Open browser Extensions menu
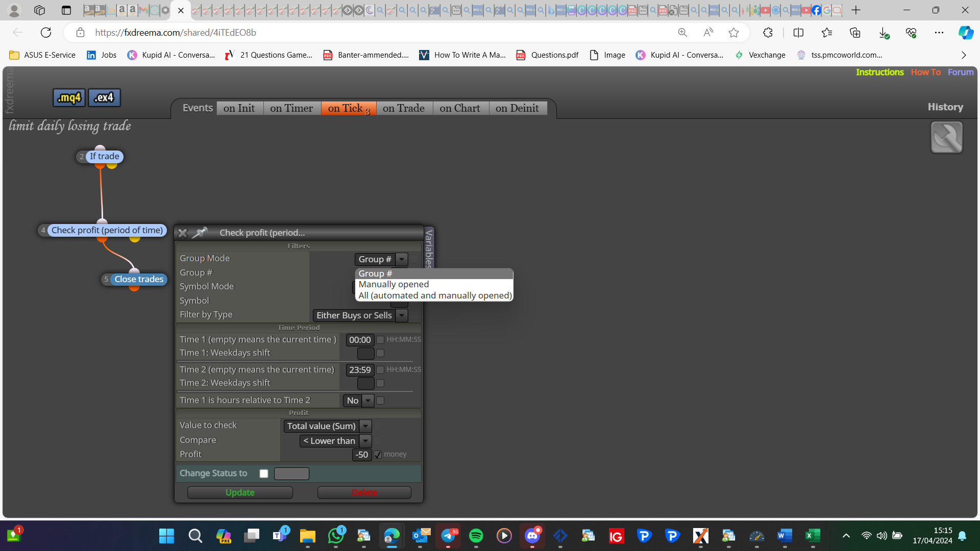Screen dimensions: 980x551 (x=768, y=33)
